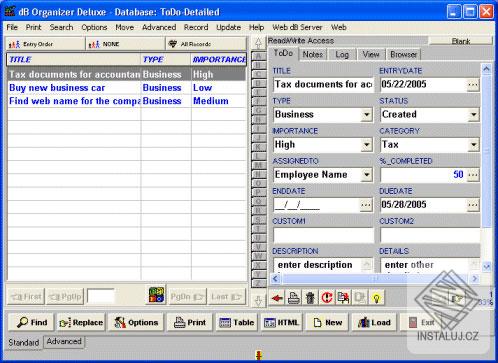This screenshot has width=498, height=363.
Task: Click the page number box by PgUp
Action: 101,296
